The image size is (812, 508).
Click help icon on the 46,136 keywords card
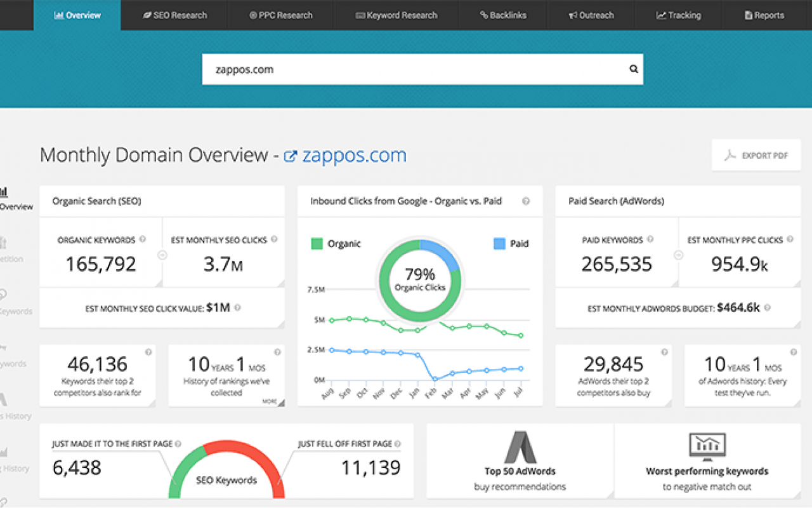pyautogui.click(x=148, y=352)
